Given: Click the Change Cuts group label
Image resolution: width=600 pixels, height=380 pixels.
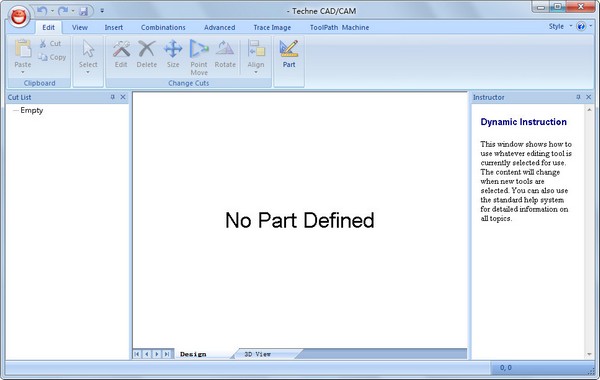Looking at the screenshot, I should click(x=189, y=83).
